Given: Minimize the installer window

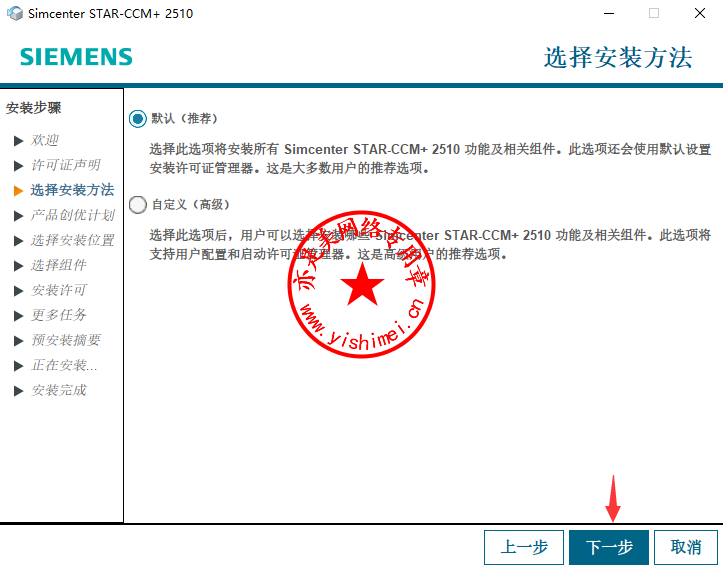Looking at the screenshot, I should 607,14.
